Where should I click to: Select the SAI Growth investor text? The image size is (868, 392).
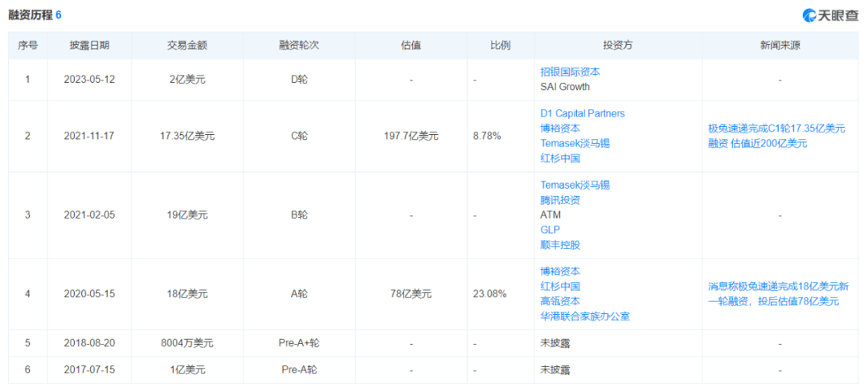click(565, 86)
